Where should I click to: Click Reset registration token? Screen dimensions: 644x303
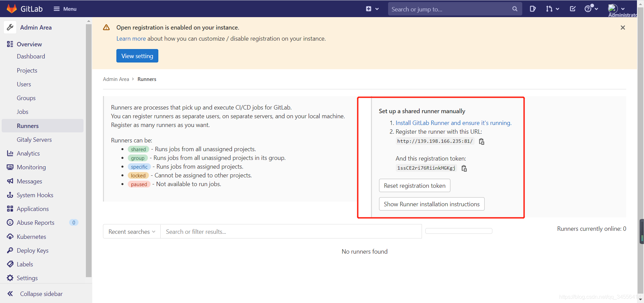tap(414, 185)
